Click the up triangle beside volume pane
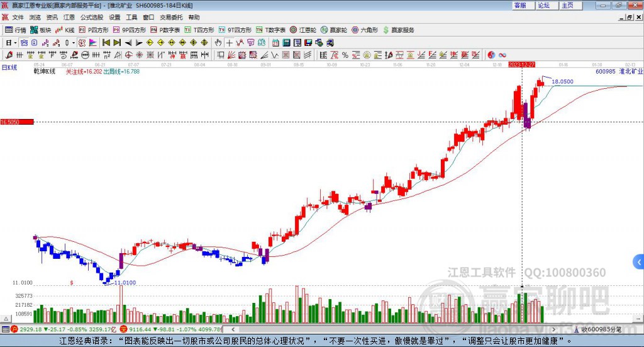Image resolution: width=644 pixels, height=347 pixels. pos(6,319)
